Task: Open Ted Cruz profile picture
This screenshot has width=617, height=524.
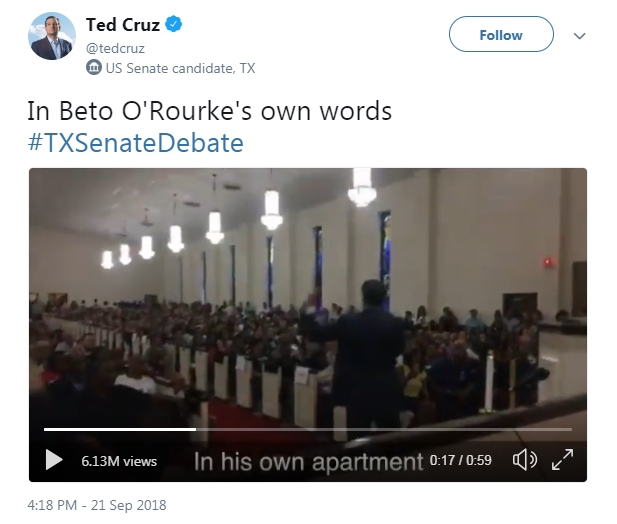Action: coord(52,36)
